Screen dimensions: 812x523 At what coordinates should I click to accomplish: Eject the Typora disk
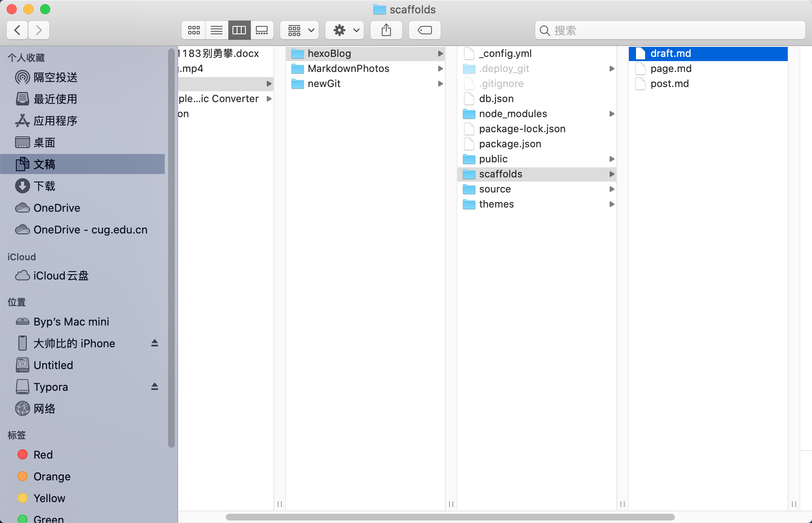coord(154,387)
